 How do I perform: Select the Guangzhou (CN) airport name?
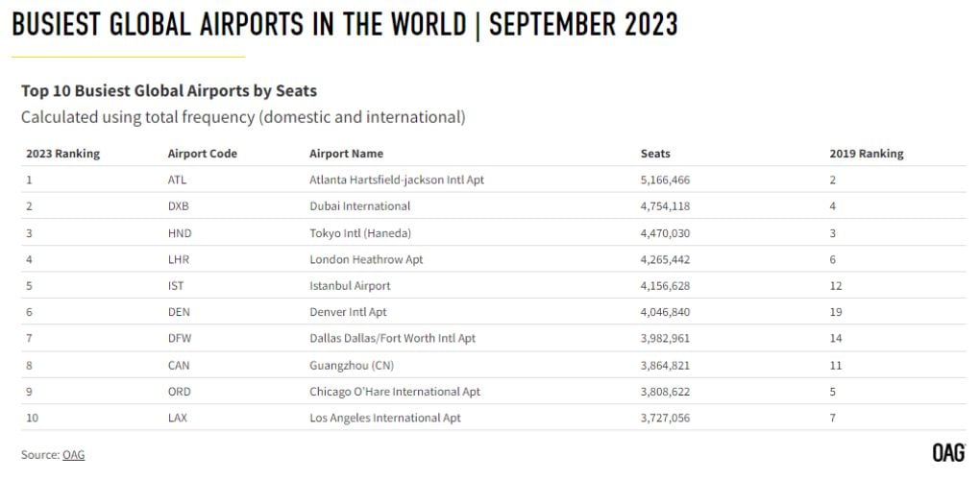pos(352,365)
